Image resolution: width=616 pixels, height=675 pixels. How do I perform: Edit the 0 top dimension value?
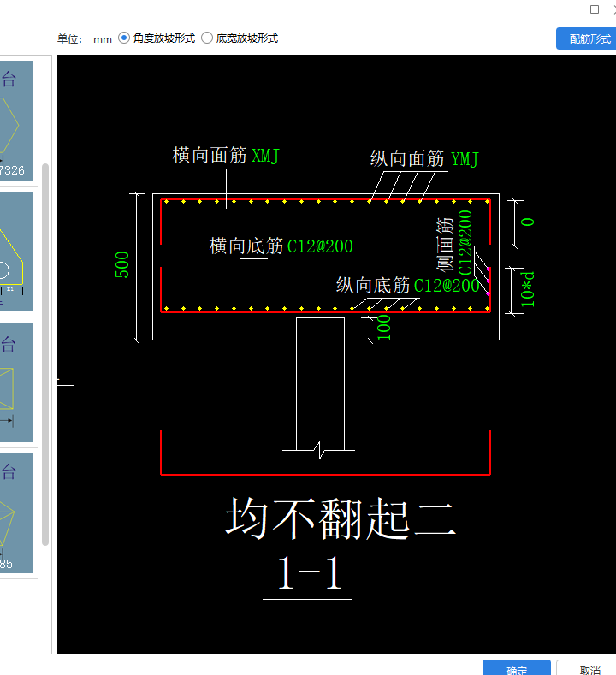coord(527,222)
